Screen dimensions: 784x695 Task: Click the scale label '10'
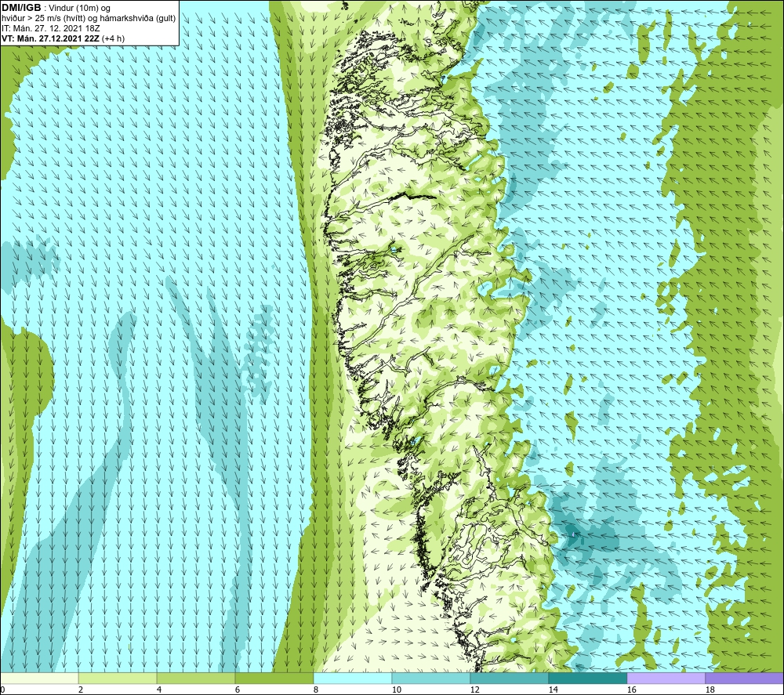[x=396, y=690]
